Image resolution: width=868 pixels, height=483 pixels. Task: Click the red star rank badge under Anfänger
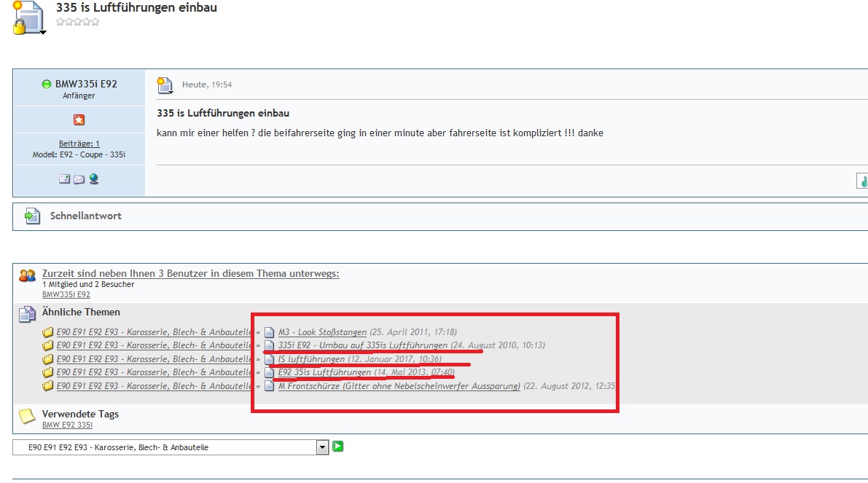[79, 119]
